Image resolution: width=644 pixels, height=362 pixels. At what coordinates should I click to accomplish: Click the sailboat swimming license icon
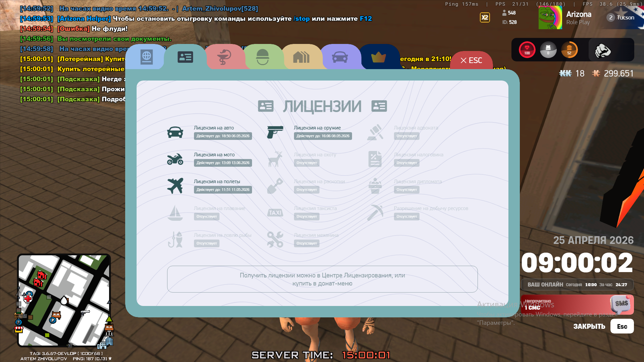click(175, 213)
